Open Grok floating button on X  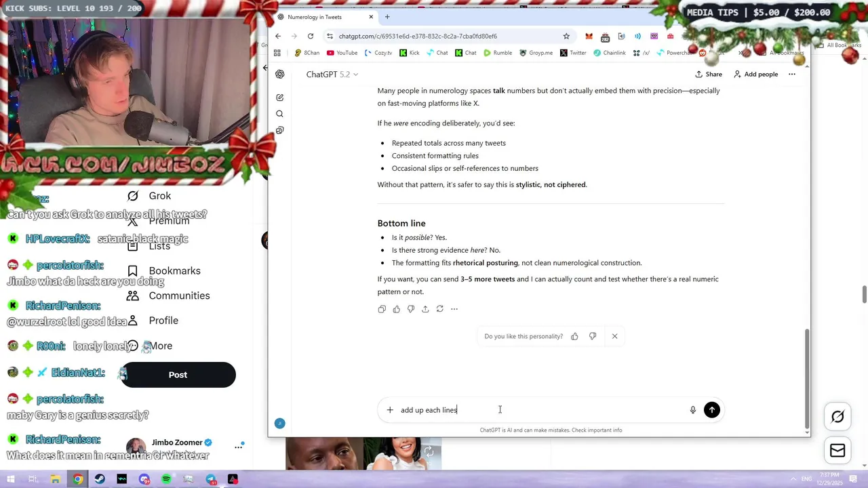(x=837, y=417)
